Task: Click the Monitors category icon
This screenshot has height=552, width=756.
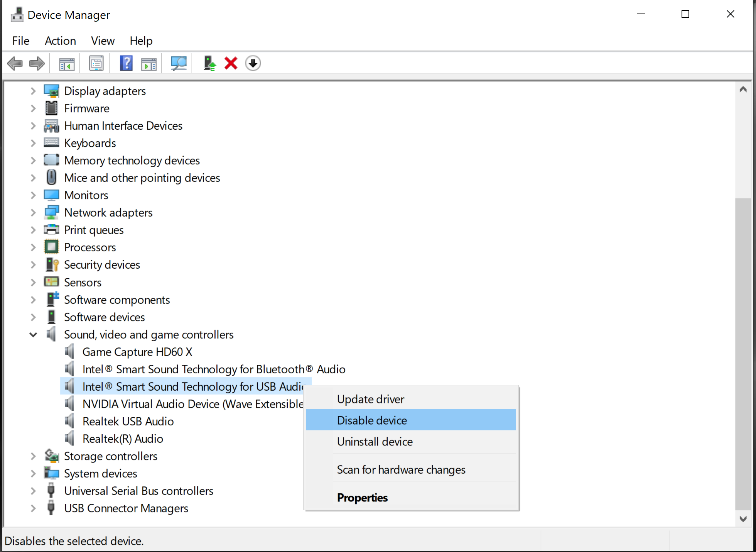Action: pos(51,195)
